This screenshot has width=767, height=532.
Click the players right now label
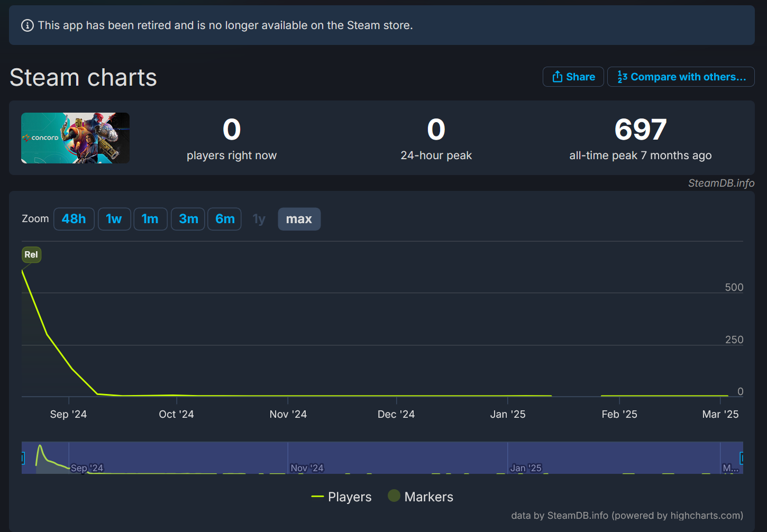click(x=232, y=155)
